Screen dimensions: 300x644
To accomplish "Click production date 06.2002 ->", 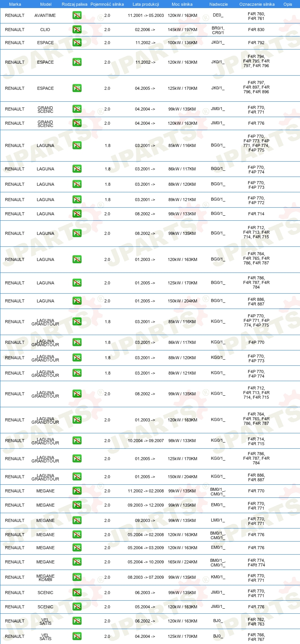I will pos(145,621).
